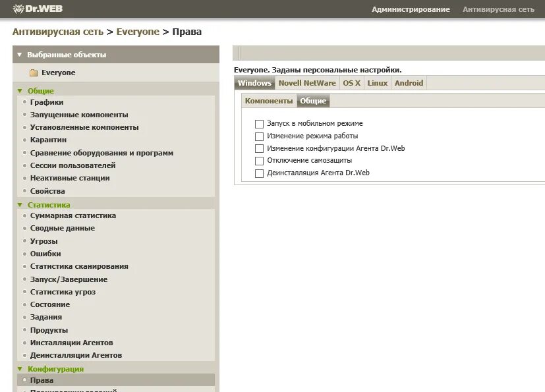545x392 pixels.
Task: Open the Состояние page
Action: [x=50, y=304]
